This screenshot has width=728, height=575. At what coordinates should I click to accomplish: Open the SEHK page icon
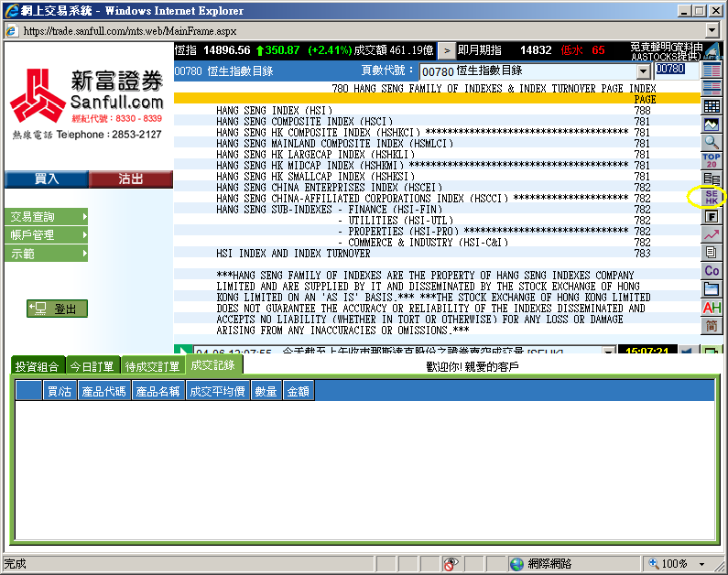[x=712, y=197]
